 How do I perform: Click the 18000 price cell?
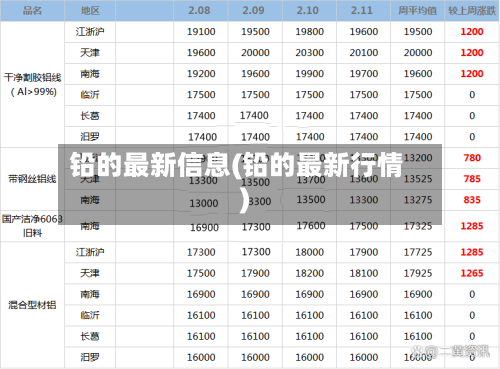[x=310, y=252]
